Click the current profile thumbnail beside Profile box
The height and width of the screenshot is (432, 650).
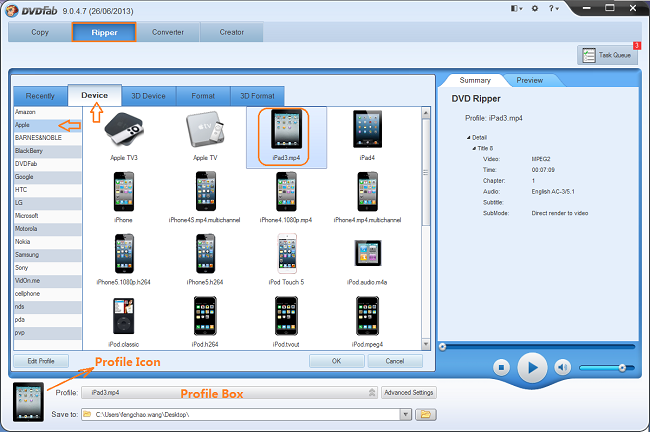point(28,402)
